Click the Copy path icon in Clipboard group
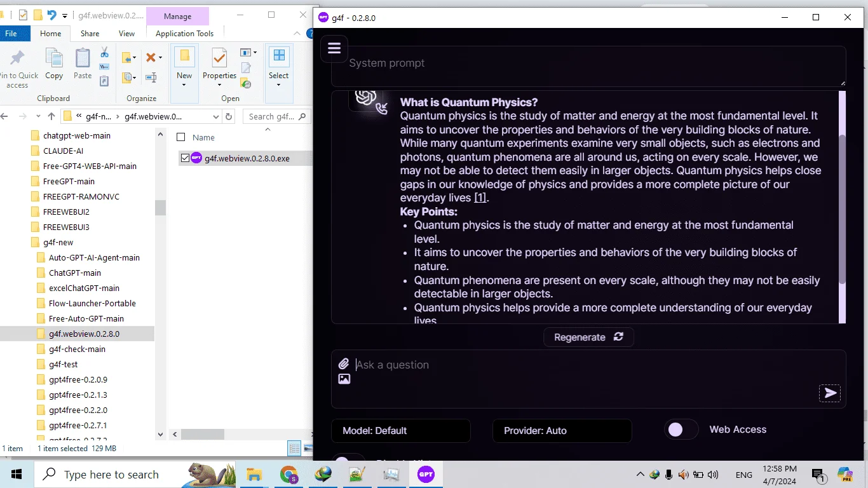 click(x=104, y=67)
